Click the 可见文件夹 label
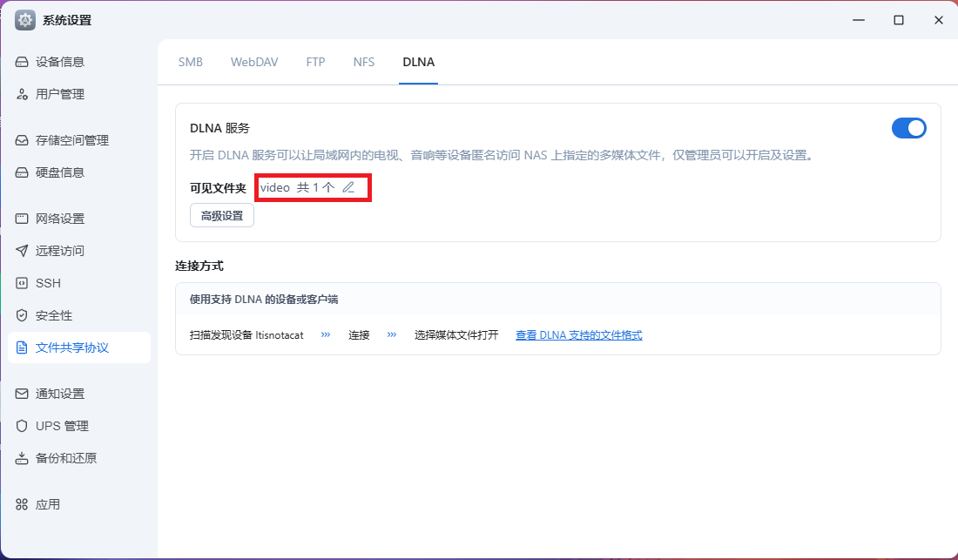The image size is (958, 560). pyautogui.click(x=218, y=188)
